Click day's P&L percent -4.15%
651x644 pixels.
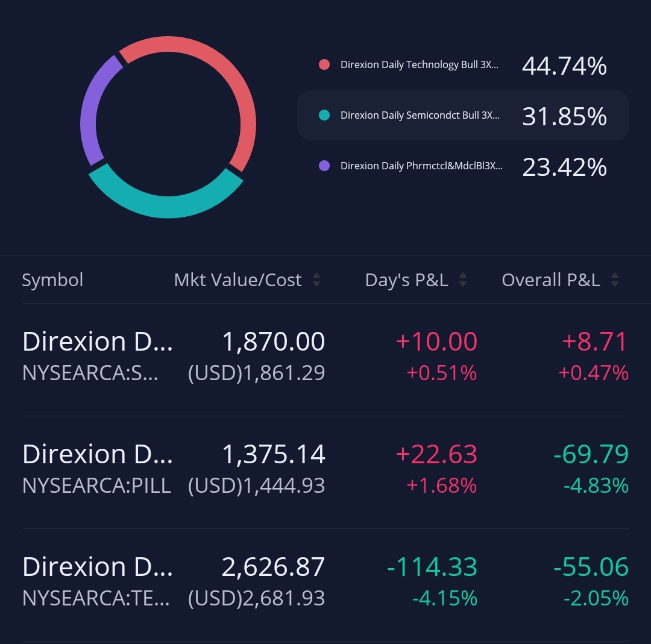(x=445, y=598)
